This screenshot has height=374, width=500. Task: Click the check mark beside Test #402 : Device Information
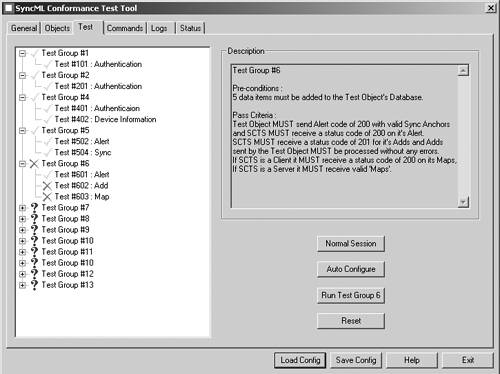tap(47, 119)
